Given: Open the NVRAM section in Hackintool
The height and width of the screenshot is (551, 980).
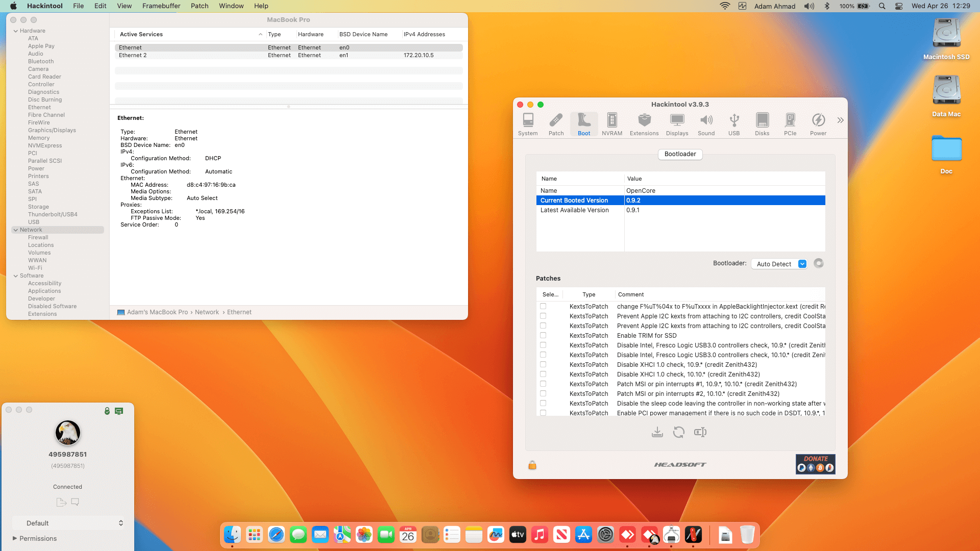Looking at the screenshot, I should [611, 124].
